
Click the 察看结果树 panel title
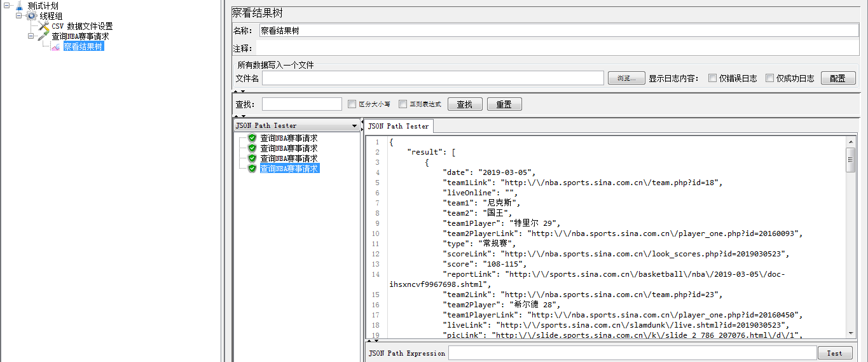pyautogui.click(x=257, y=13)
